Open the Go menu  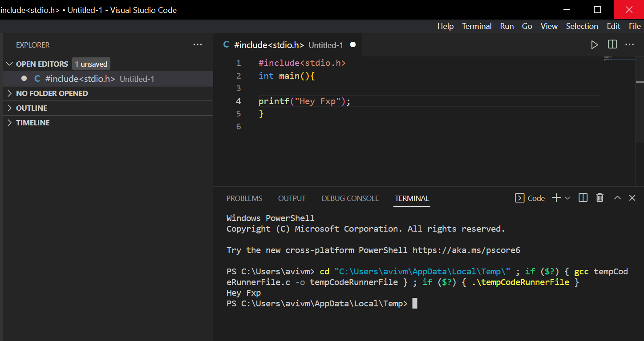[527, 26]
